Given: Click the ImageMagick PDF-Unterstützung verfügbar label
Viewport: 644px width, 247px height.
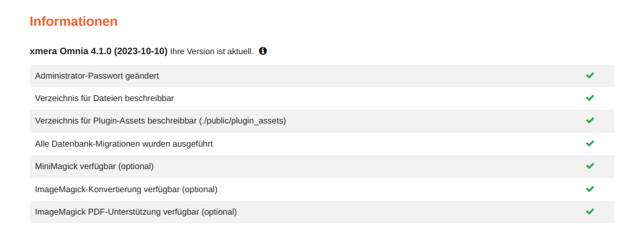Looking at the screenshot, I should tap(136, 212).
